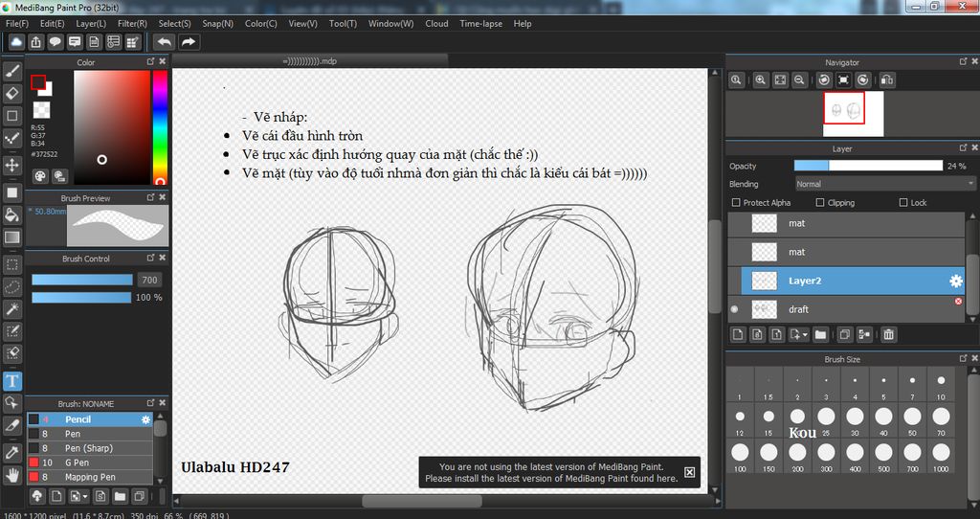Open the Time-lapse menu
The image size is (980, 519).
(x=481, y=24)
